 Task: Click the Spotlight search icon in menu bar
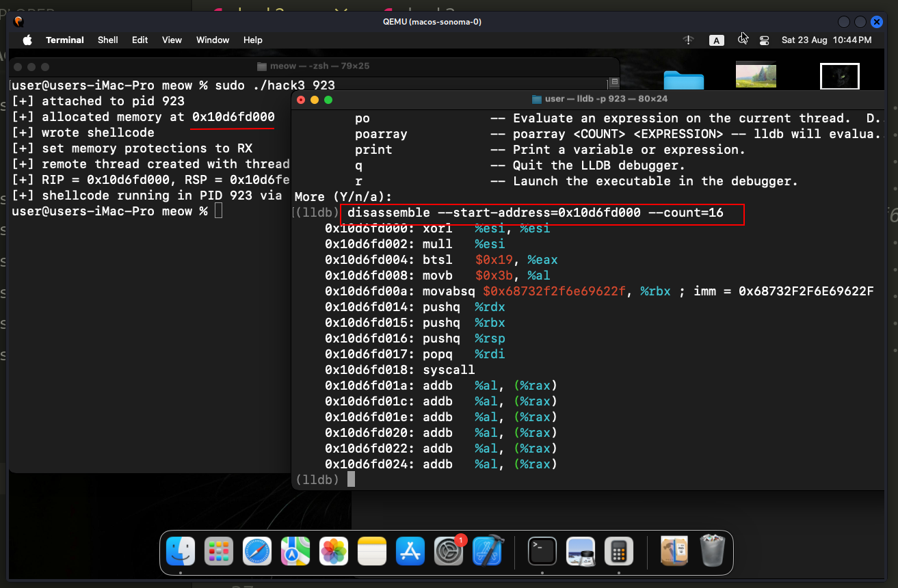[x=743, y=40]
